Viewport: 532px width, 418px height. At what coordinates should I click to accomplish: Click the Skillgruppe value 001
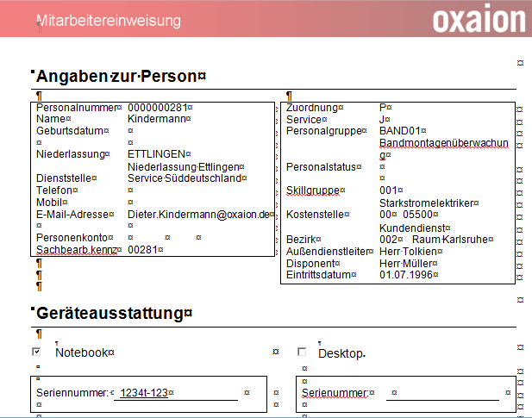tap(388, 190)
